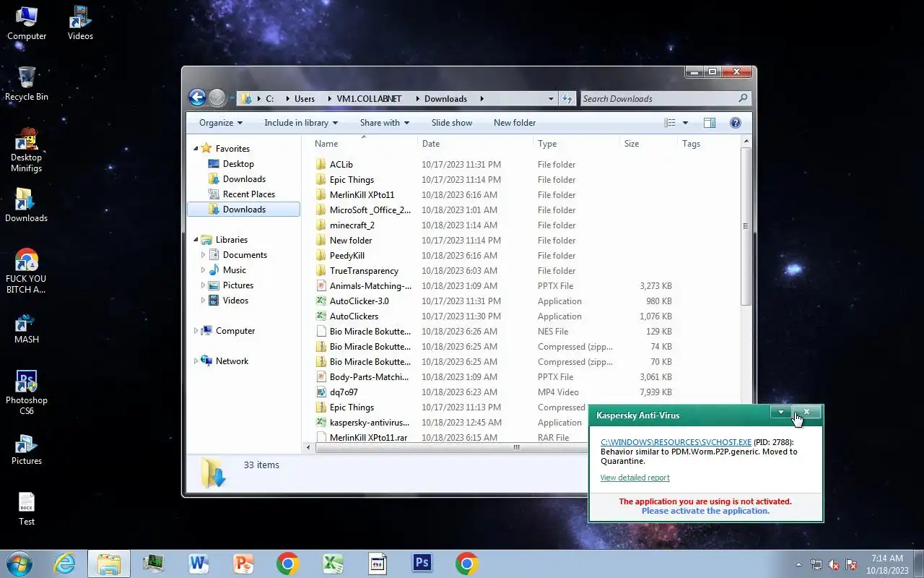Open the Share with dropdown
This screenshot has height=578, width=924.
click(x=385, y=123)
